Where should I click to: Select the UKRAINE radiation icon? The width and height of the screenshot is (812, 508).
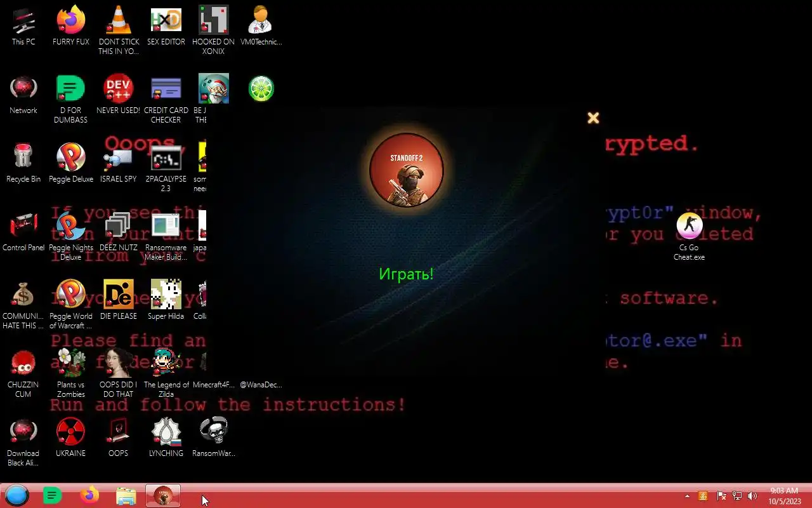(x=71, y=437)
